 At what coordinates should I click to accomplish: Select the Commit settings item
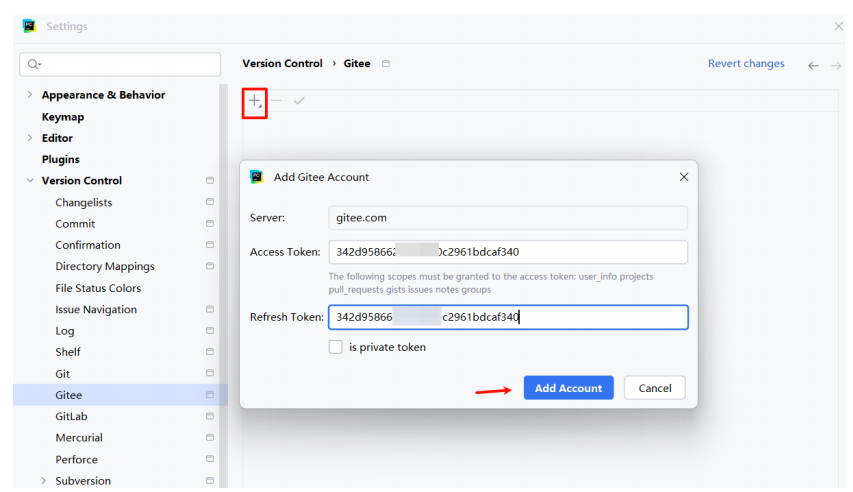[75, 224]
